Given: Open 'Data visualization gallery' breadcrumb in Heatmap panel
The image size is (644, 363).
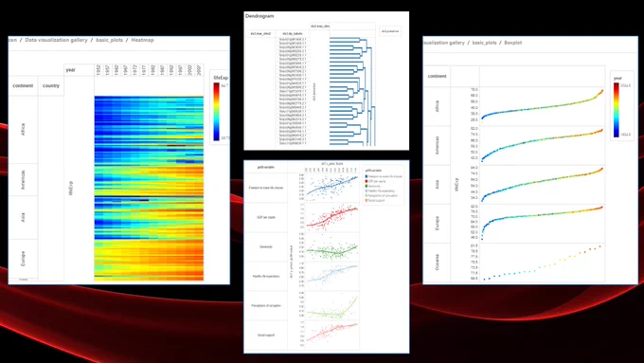Looking at the screenshot, I should [x=56, y=40].
